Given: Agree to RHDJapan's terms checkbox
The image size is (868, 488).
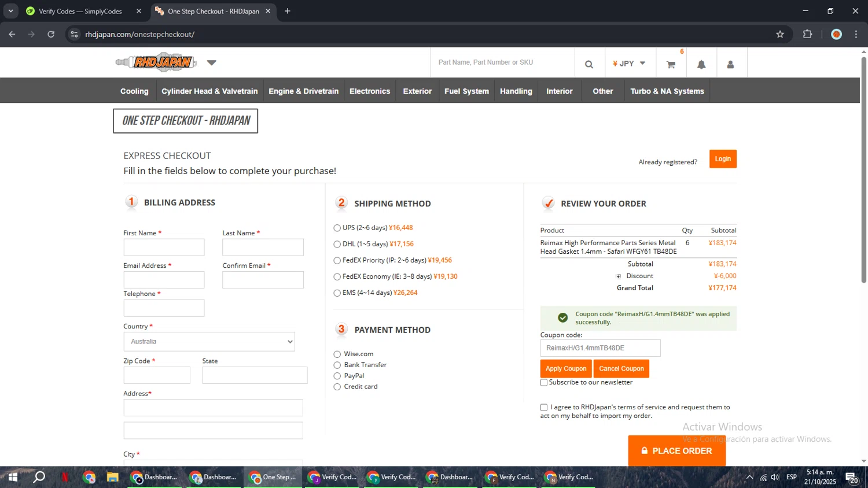Looking at the screenshot, I should click(x=544, y=408).
